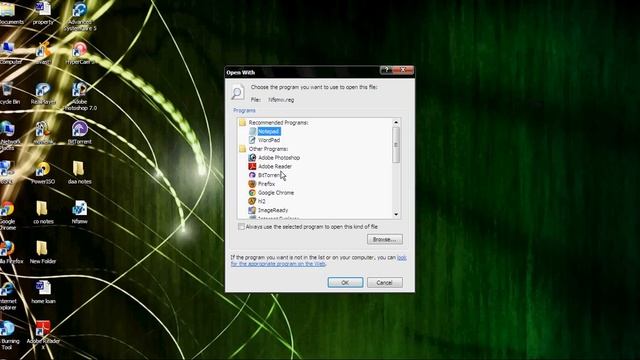Select the Network desktop icon

pyautogui.click(x=9, y=136)
